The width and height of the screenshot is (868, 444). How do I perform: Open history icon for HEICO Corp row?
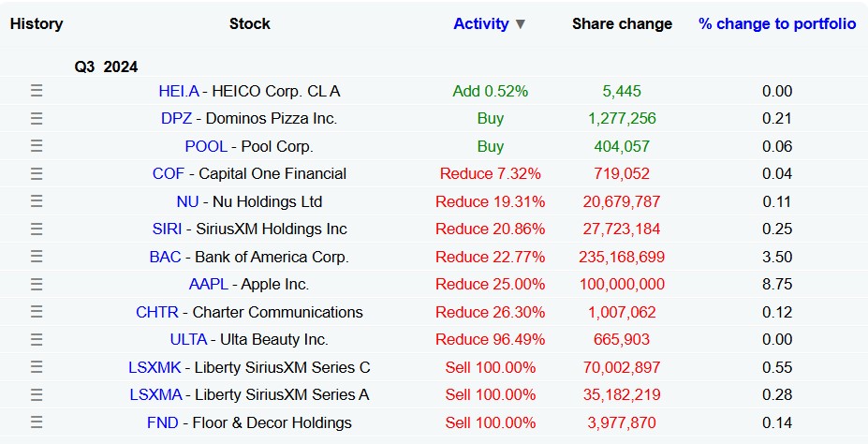tap(37, 91)
